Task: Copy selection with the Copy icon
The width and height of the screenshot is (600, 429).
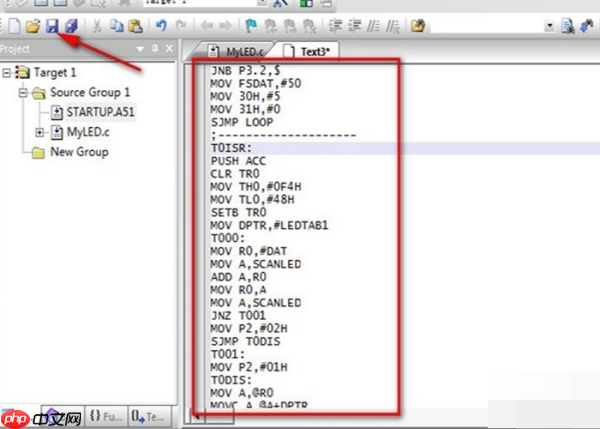Action: pos(117,26)
